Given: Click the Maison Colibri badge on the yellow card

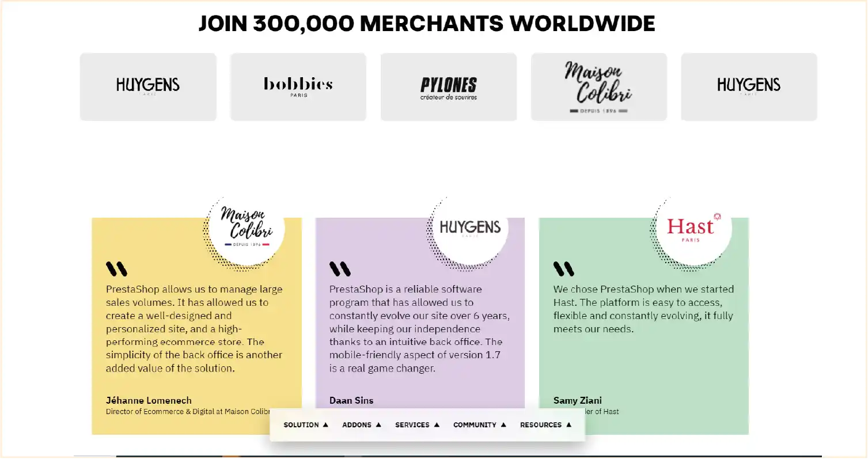Looking at the screenshot, I should coord(244,228).
